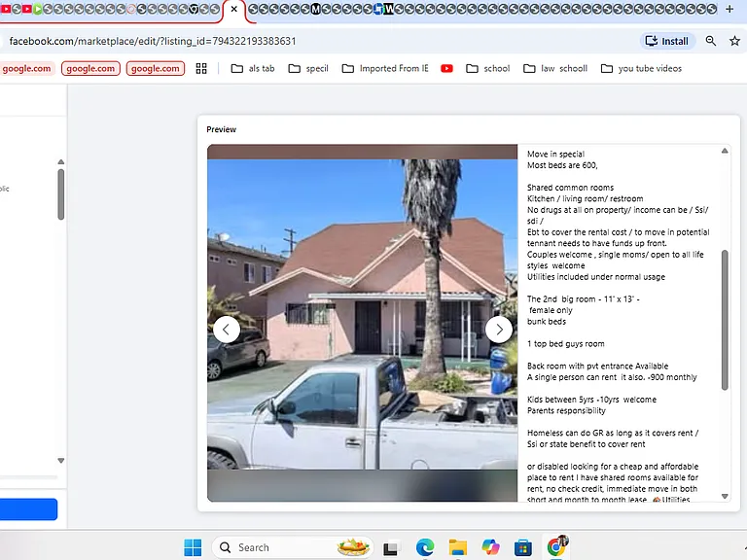This screenshot has width=747, height=560.
Task: Close the active Facebook Marketplace tab
Action: click(233, 9)
